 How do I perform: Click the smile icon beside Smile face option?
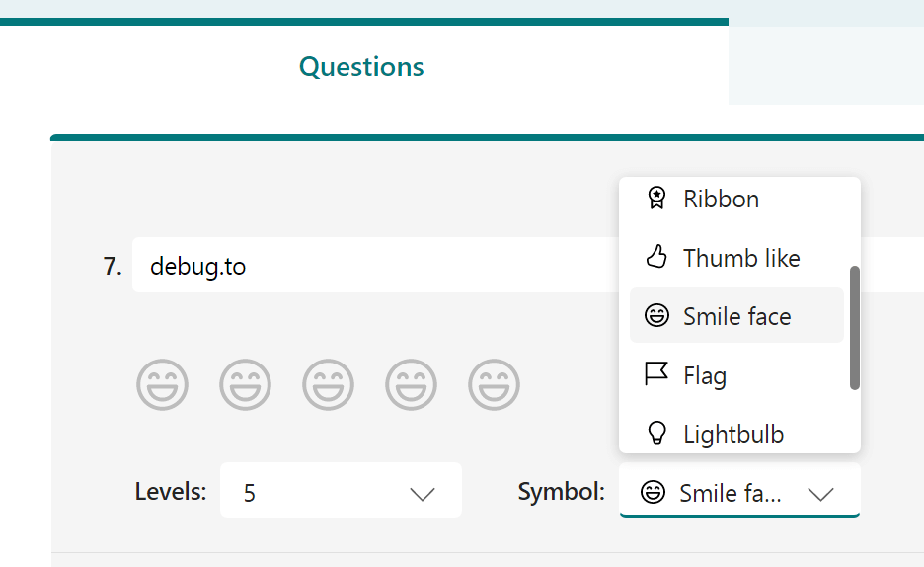click(656, 316)
